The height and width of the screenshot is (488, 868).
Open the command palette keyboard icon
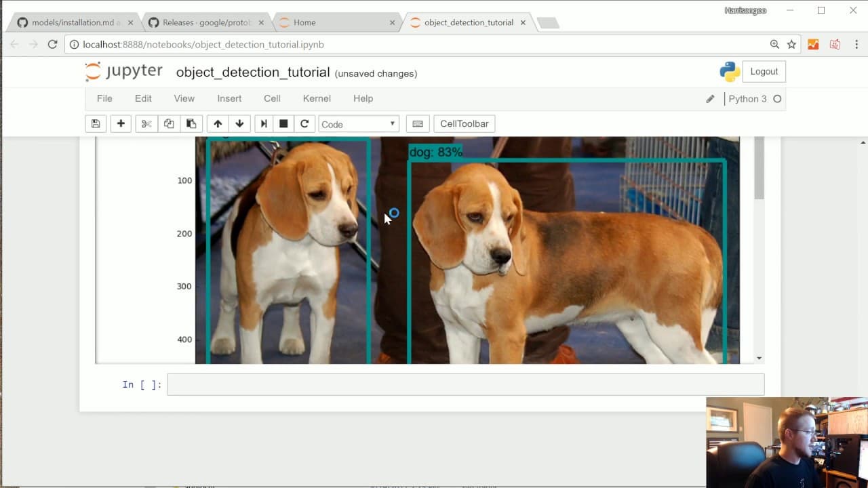click(418, 124)
